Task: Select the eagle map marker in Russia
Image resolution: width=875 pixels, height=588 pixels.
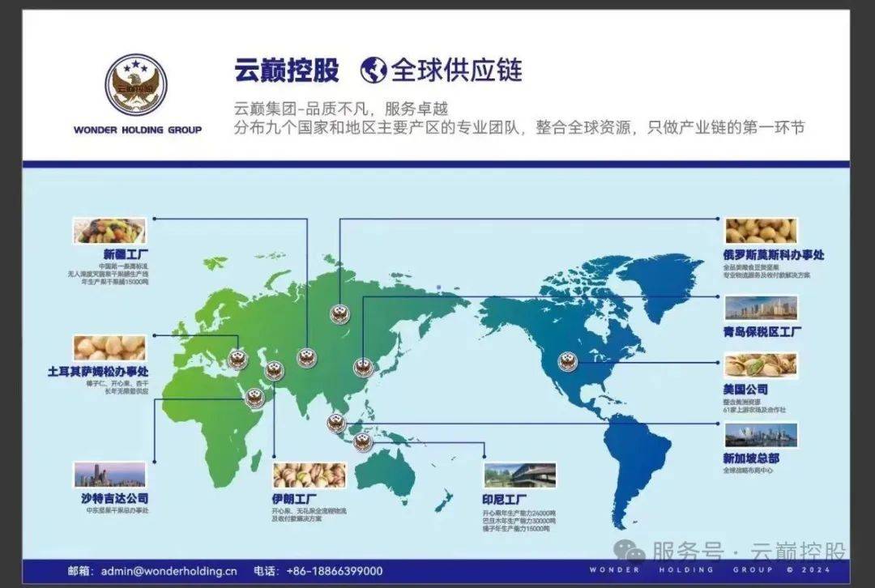Action: 339,314
